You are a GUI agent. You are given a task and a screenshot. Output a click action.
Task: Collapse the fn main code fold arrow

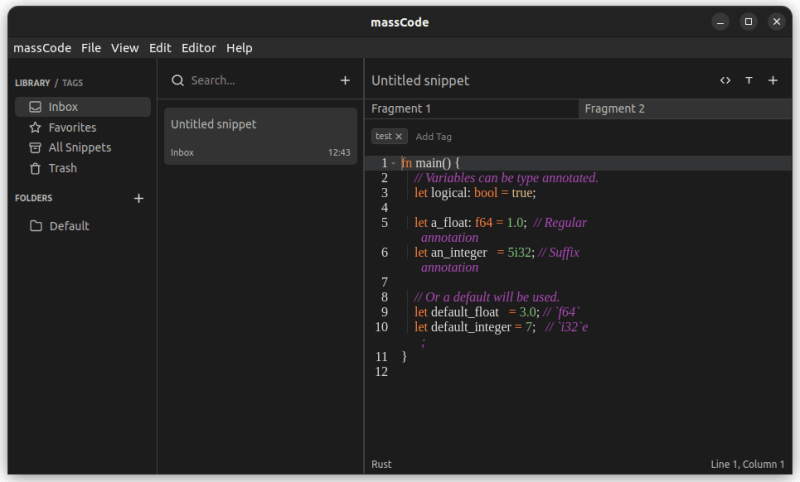(394, 163)
